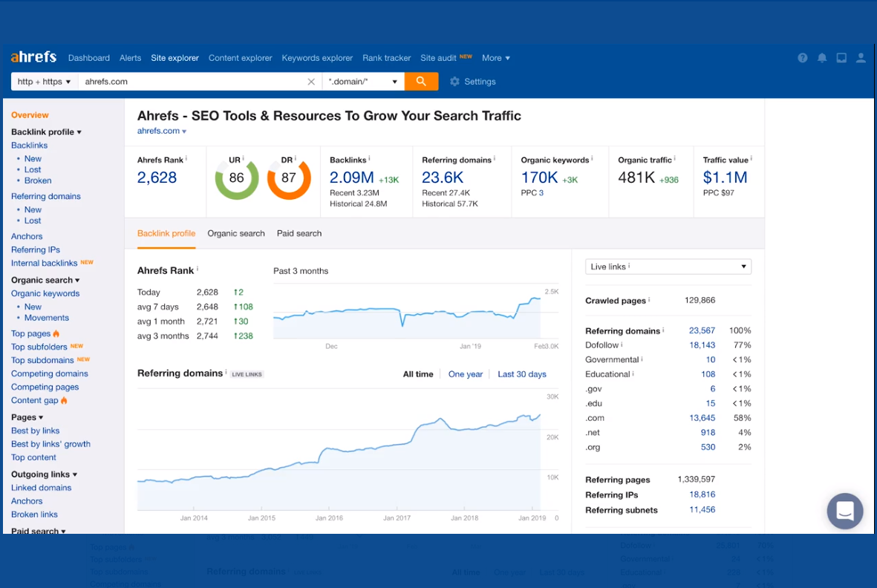Viewport: 877px width, 588px height.
Task: Open the Dofollow count 18,143
Action: coord(702,345)
